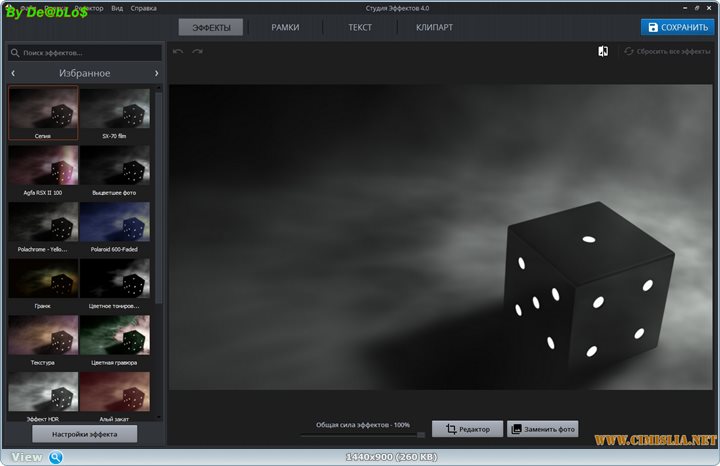
Task: Open Настройки эффекта settings
Action: [x=84, y=434]
